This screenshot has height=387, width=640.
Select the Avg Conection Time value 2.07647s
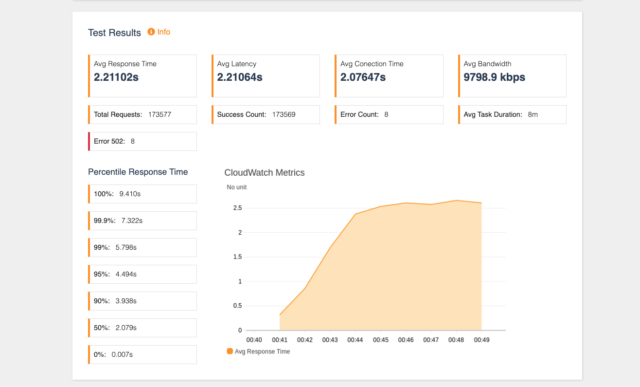363,77
